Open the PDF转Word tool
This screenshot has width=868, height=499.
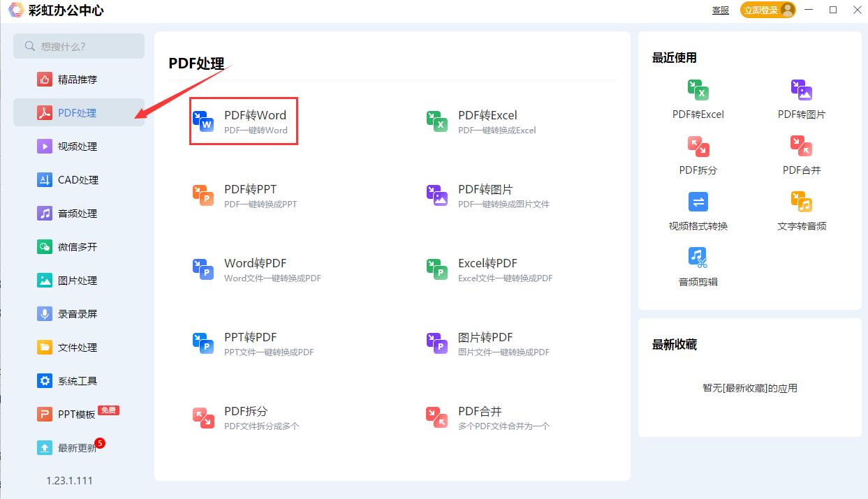[x=243, y=120]
